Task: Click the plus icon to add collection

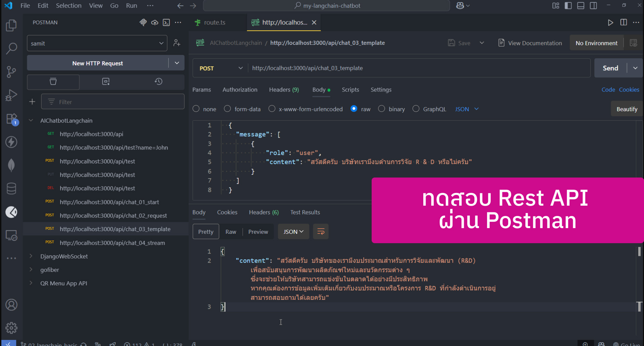Action: pos(32,102)
